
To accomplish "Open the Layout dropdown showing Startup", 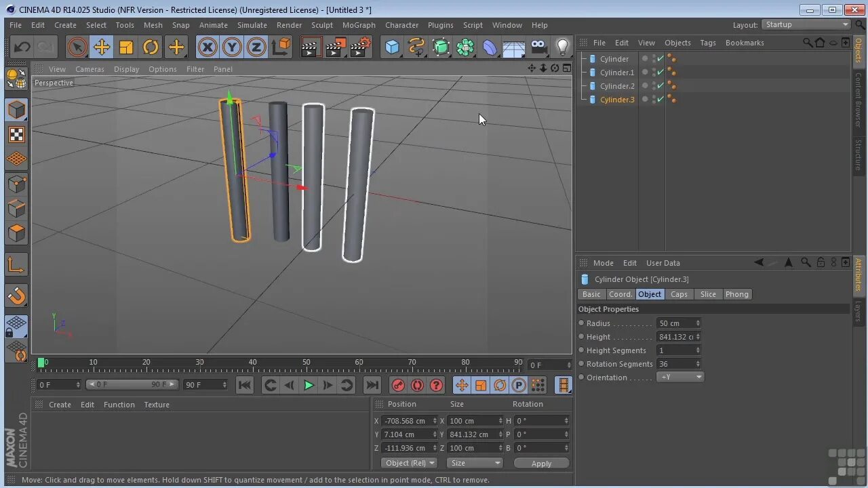I will tap(806, 24).
